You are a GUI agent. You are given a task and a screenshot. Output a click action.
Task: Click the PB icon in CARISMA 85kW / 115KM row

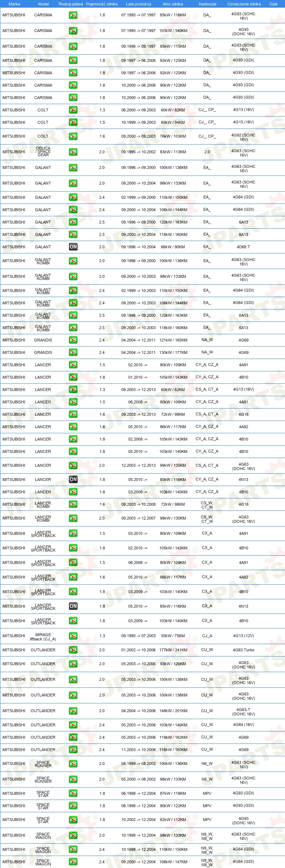73,47
